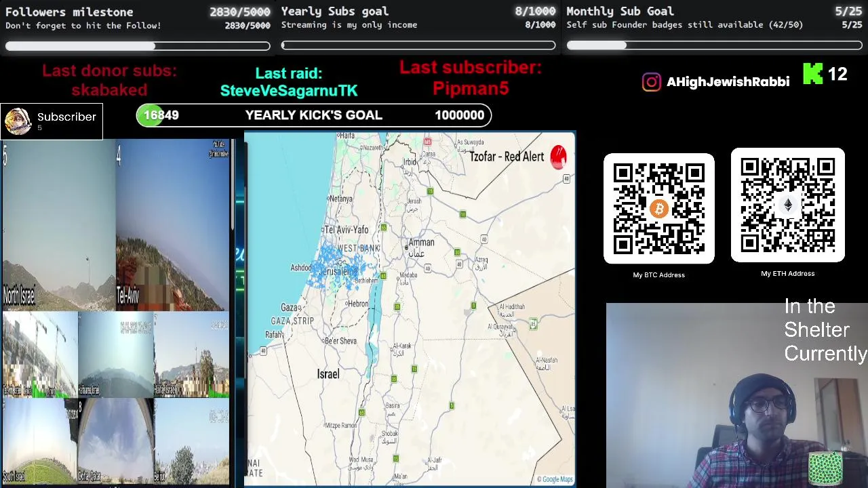The width and height of the screenshot is (868, 488).
Task: Click last raid name 'SteveVeSagarnuTK'
Action: coord(289,90)
